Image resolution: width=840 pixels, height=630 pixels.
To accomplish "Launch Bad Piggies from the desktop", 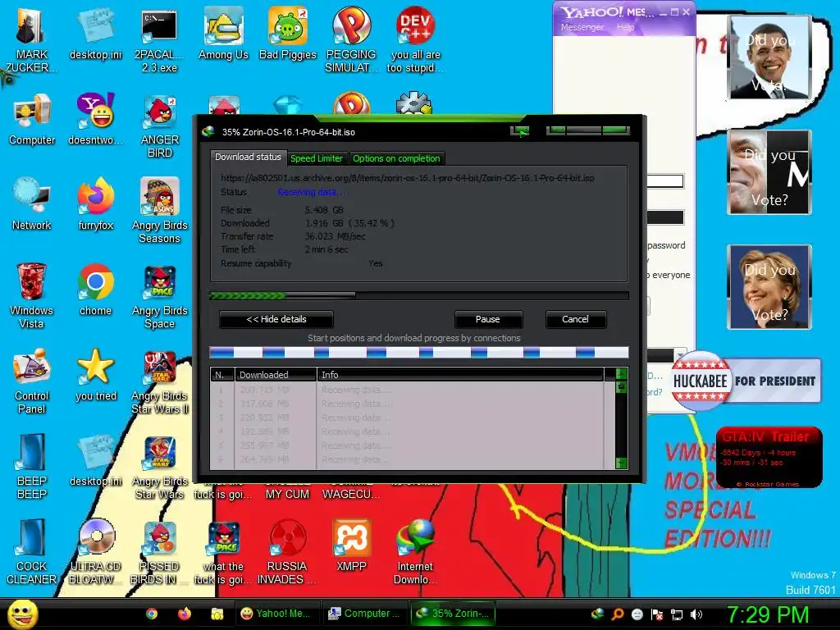I will coord(288,33).
